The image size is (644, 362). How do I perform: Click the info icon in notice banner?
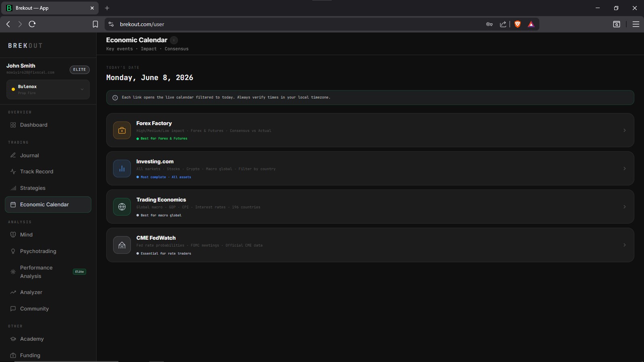[115, 98]
